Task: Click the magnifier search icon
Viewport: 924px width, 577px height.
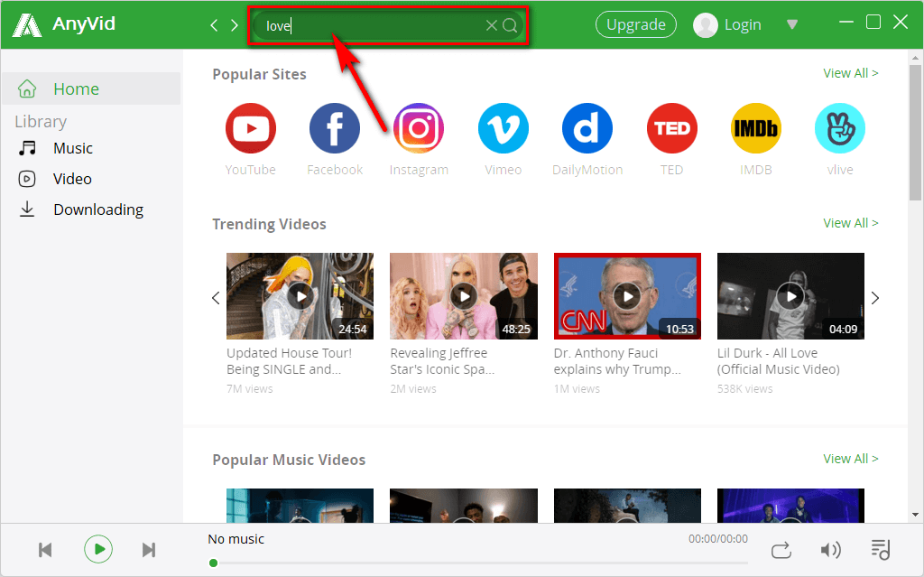Action: 511,25
